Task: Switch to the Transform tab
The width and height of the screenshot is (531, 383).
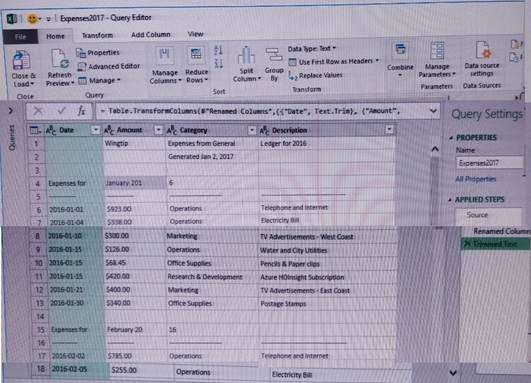Action: 98,35
